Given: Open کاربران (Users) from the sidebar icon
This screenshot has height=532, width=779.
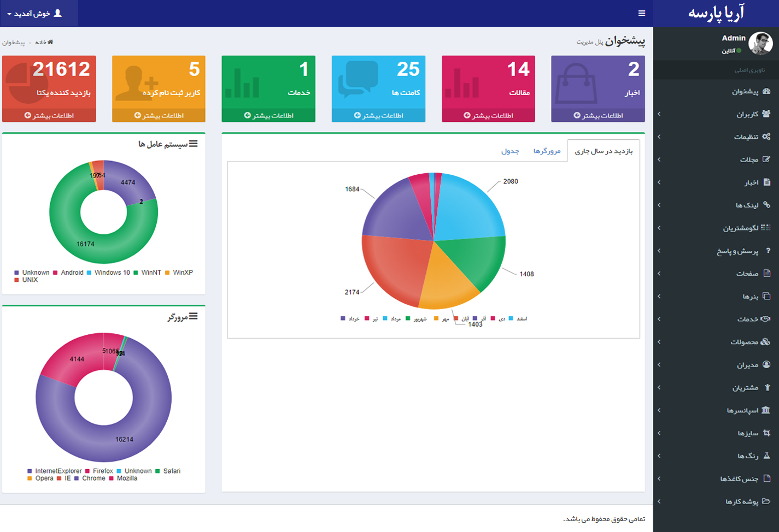Looking at the screenshot, I should pos(766,114).
